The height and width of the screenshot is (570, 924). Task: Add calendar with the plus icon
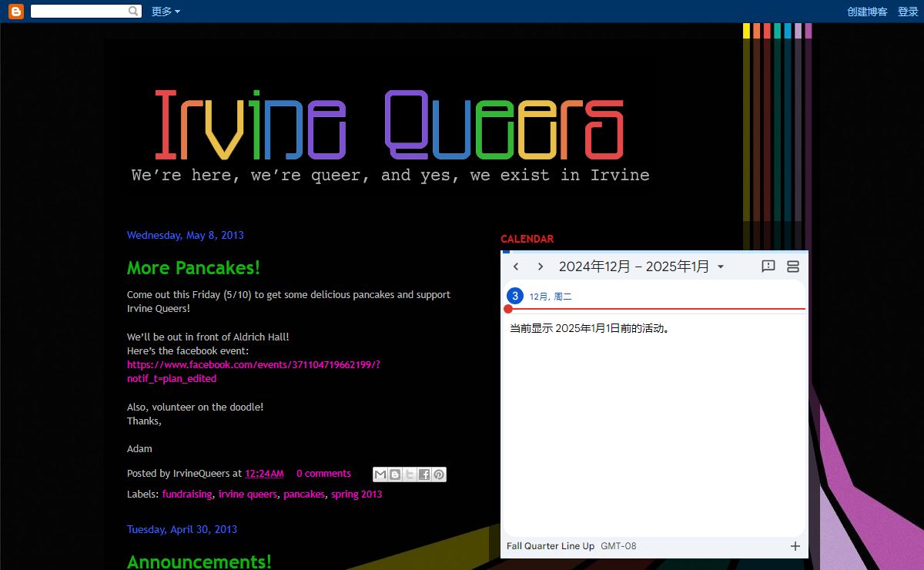(x=795, y=546)
